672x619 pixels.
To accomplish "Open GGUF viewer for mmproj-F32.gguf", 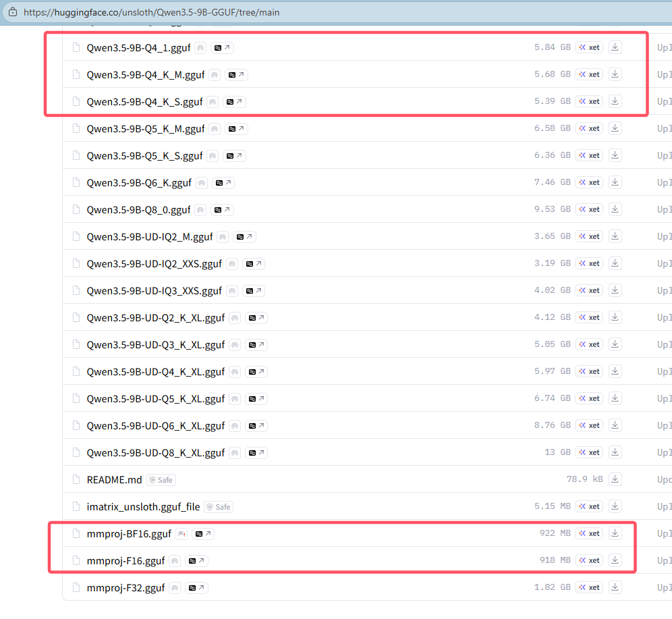I will [x=197, y=588].
